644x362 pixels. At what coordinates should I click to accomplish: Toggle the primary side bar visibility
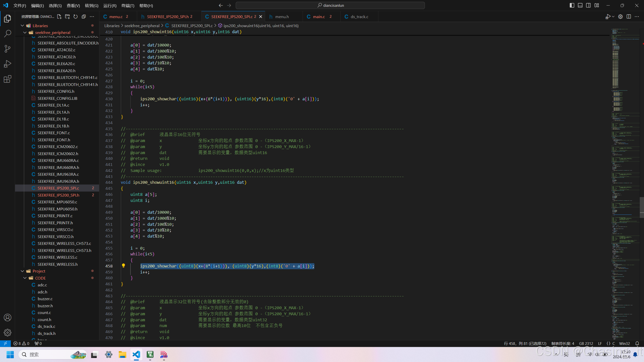point(572,5)
